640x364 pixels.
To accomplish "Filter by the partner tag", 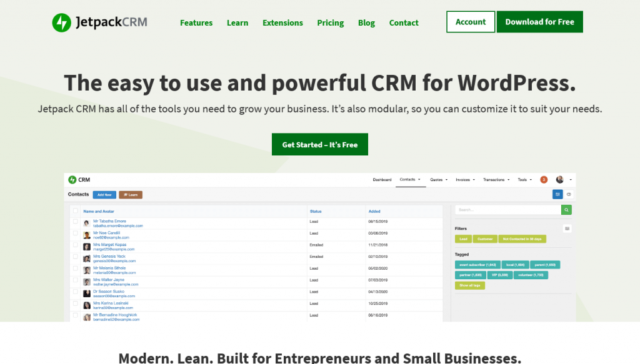I will tap(471, 275).
